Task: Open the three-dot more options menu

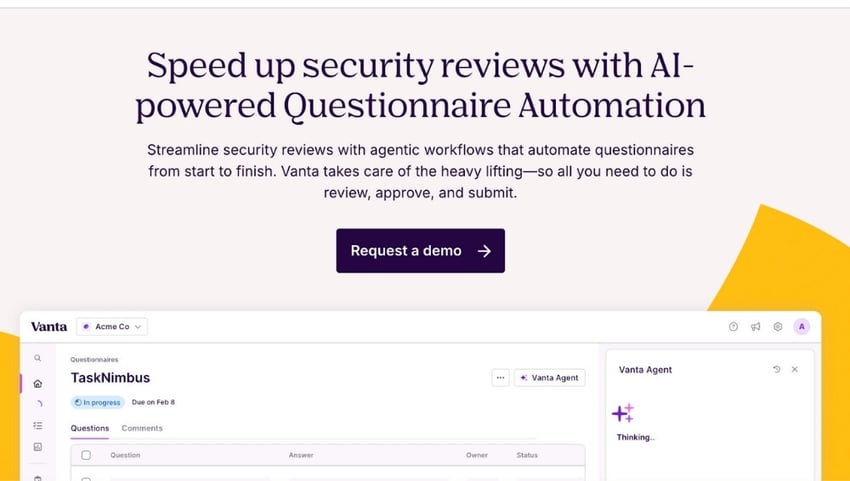Action: [x=501, y=378]
